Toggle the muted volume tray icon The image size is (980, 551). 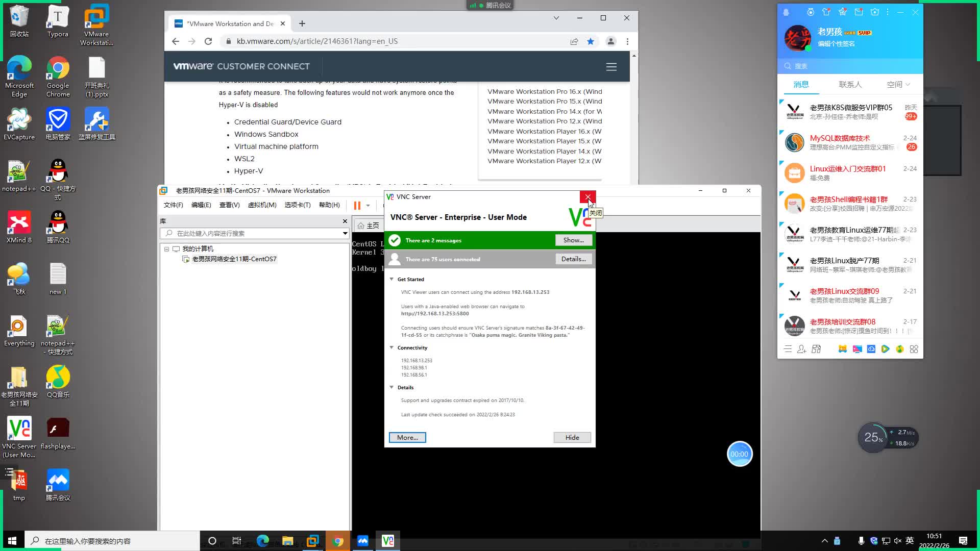click(x=898, y=541)
